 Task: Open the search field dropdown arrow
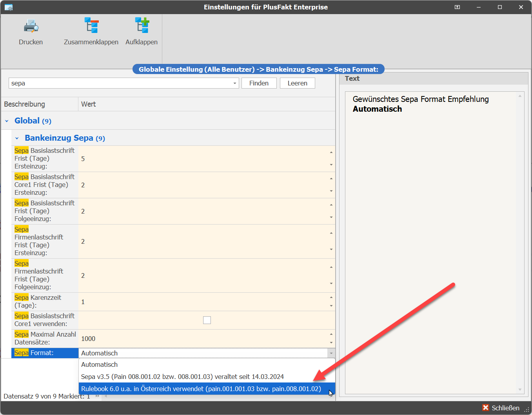click(235, 83)
